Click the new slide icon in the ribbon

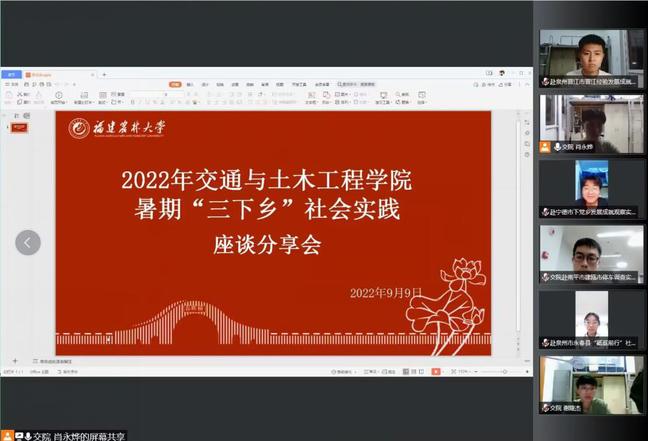[83, 98]
